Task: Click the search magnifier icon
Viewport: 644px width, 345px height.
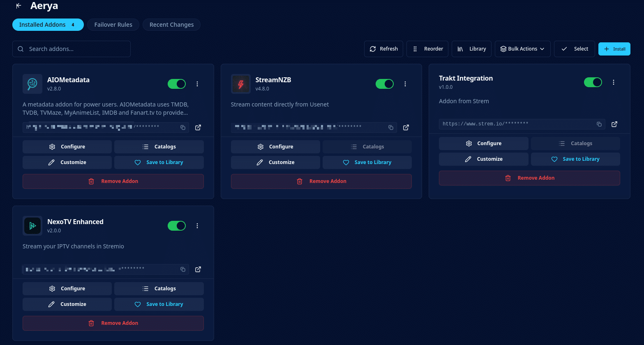Action: (21, 49)
